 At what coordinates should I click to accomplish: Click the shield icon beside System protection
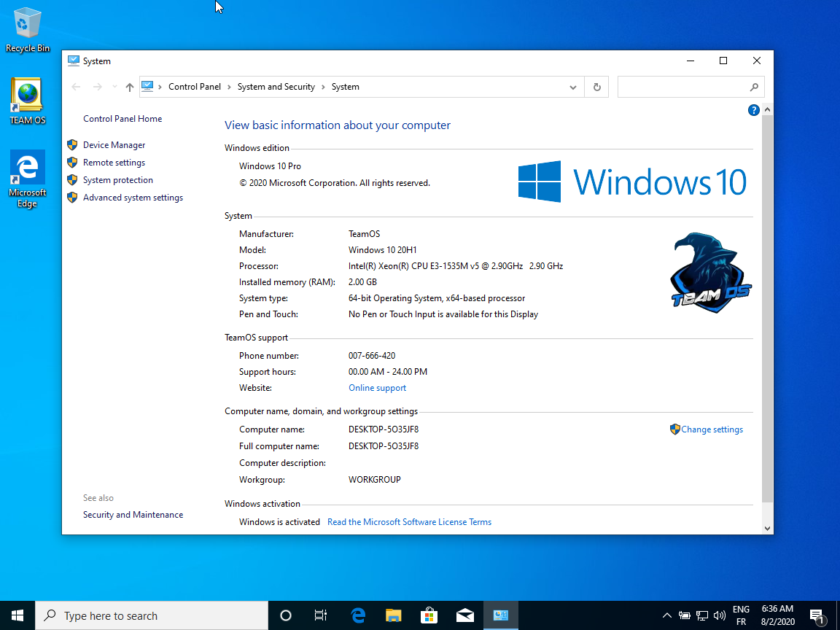72,180
